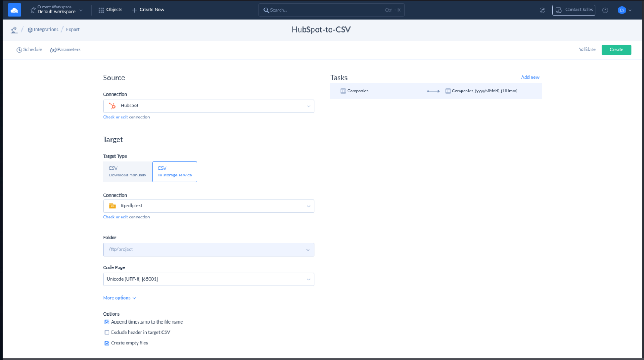Screen dimensions: 644x360
Task: Click the Companies table icon in Tasks
Action: click(x=343, y=91)
